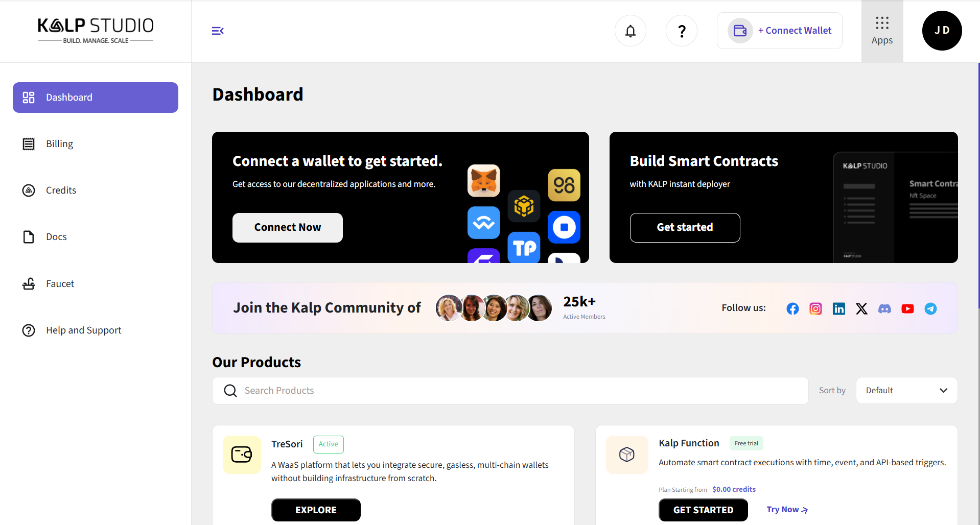Open the Apps grid launcher
This screenshot has width=980, height=525.
(x=882, y=31)
